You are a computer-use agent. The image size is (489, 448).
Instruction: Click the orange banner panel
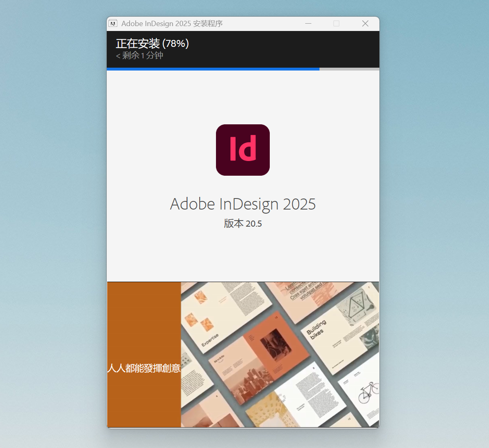pyautogui.click(x=144, y=355)
